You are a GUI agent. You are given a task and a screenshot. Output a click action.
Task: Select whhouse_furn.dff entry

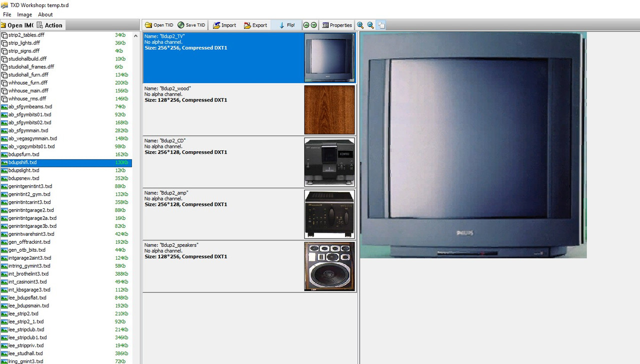[x=66, y=83]
